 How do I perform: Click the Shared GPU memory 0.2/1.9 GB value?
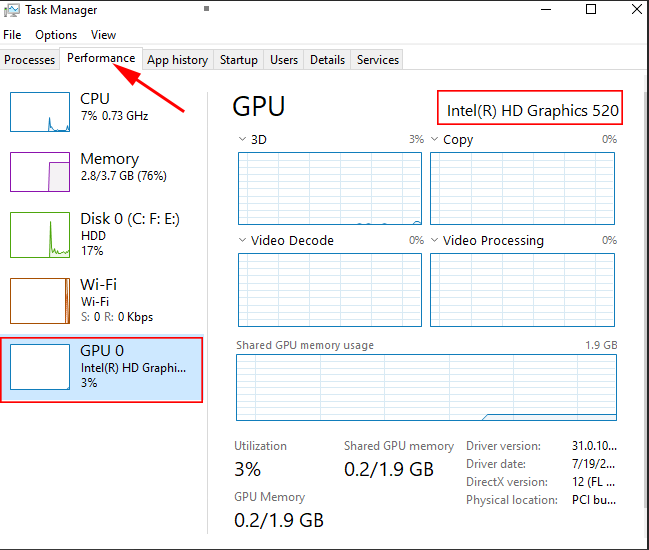389,469
